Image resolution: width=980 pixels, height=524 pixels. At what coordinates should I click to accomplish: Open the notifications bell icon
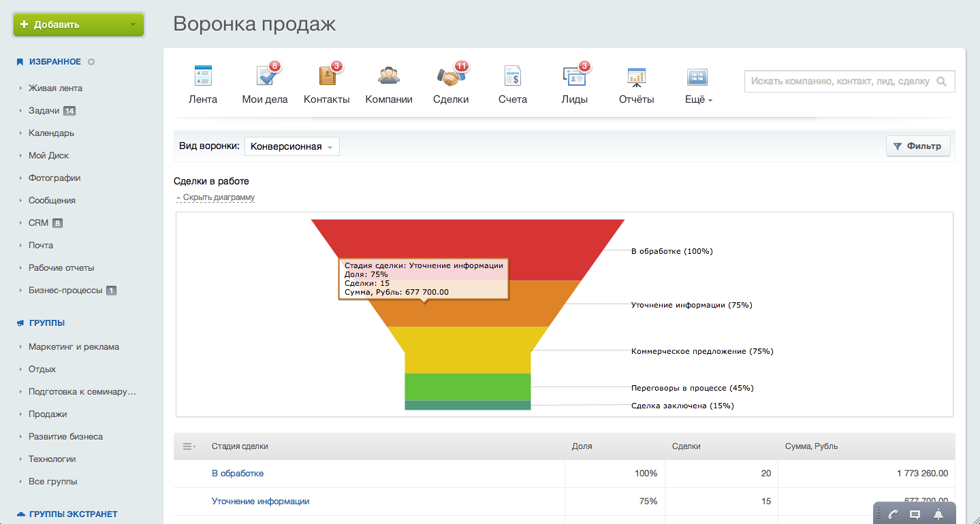(x=938, y=514)
